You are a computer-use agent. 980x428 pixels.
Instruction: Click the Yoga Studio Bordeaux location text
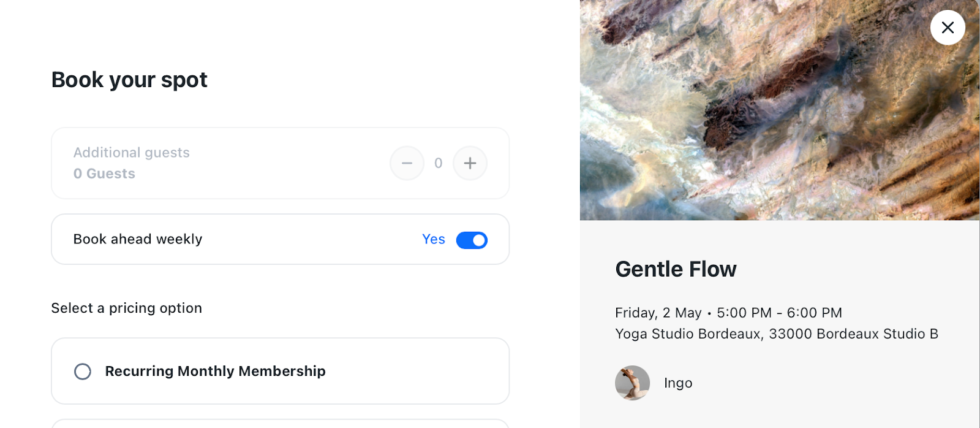(776, 334)
